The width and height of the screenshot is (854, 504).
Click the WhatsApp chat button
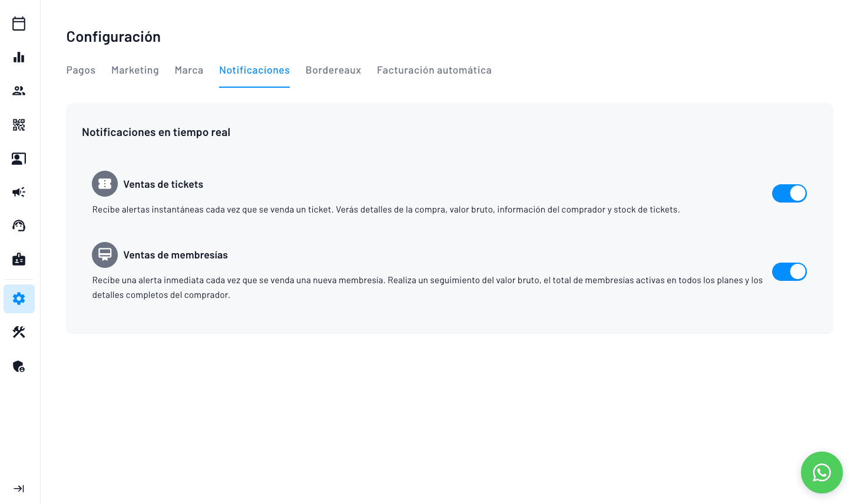821,473
